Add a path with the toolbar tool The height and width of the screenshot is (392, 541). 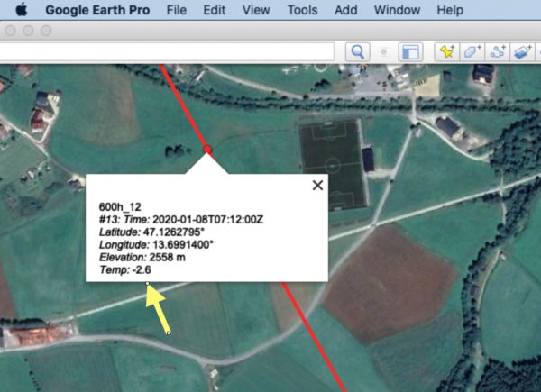point(498,52)
